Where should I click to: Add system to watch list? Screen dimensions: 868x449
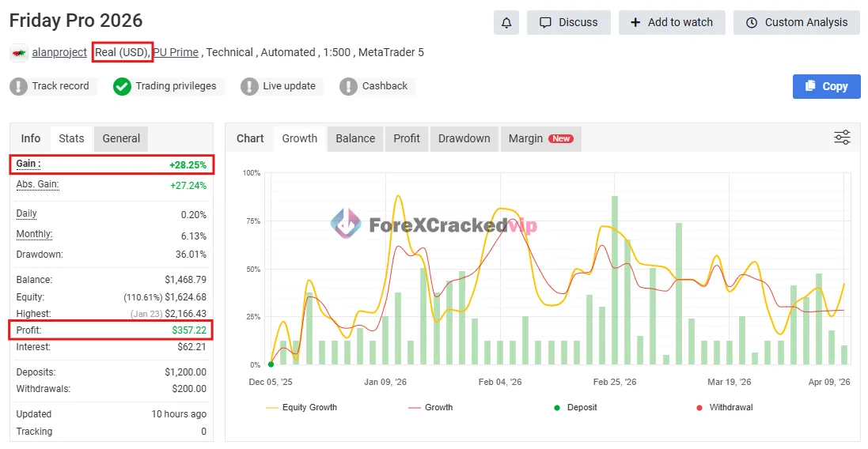pyautogui.click(x=672, y=23)
